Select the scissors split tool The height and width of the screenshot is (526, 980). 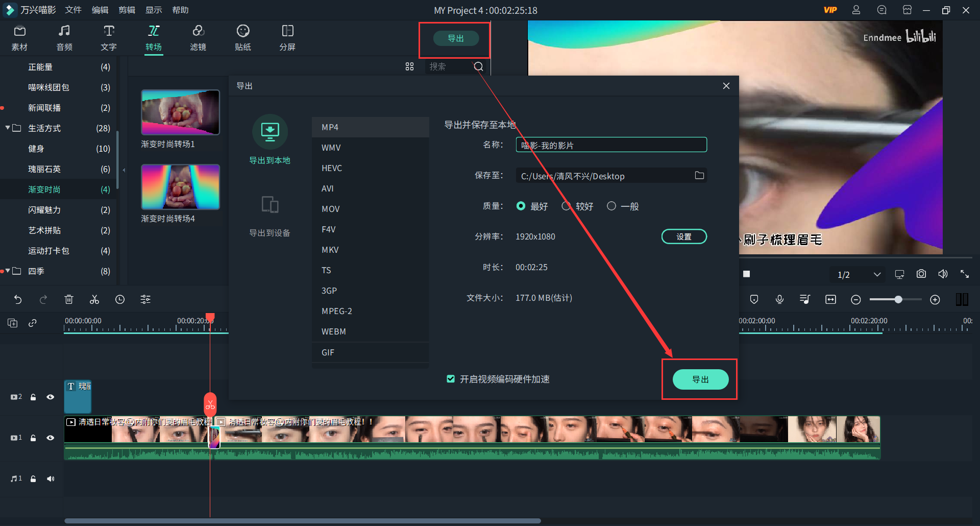(94, 299)
